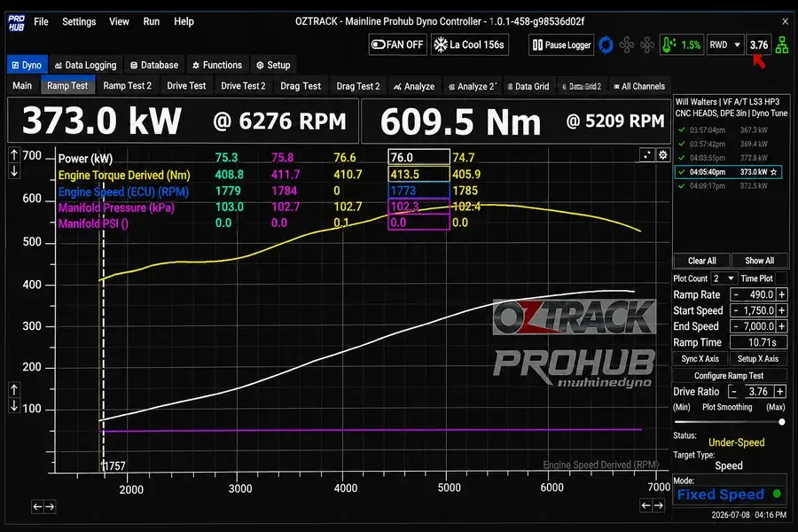
Task: Open the Settings menu
Action: [79, 21]
